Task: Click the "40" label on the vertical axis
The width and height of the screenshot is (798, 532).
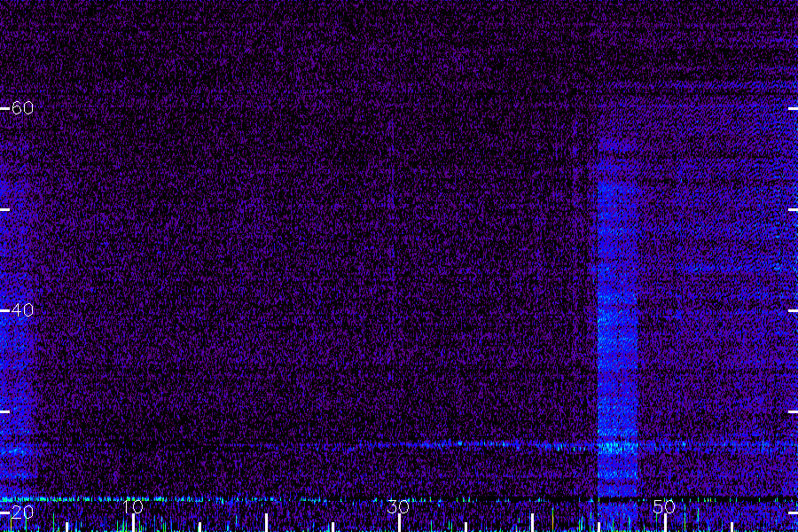Action: coord(22,310)
